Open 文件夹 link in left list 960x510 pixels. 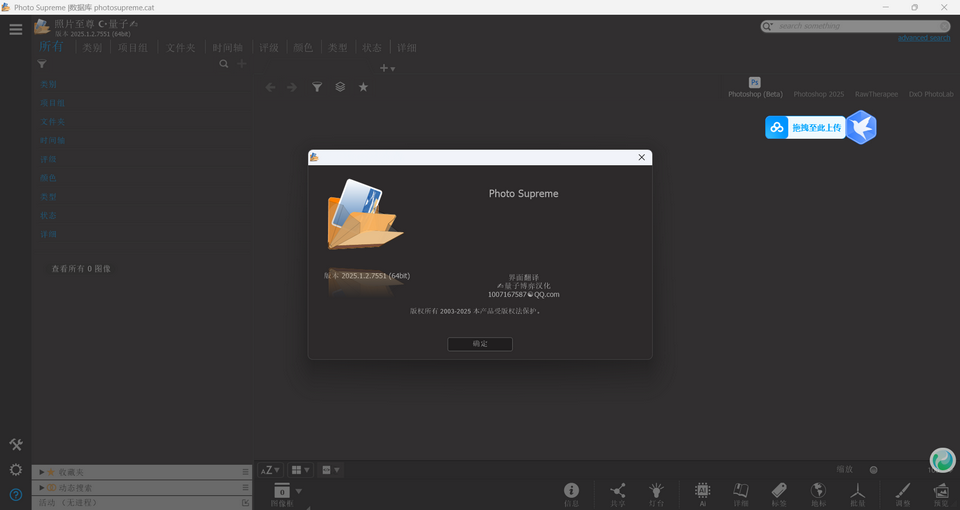tap(53, 122)
